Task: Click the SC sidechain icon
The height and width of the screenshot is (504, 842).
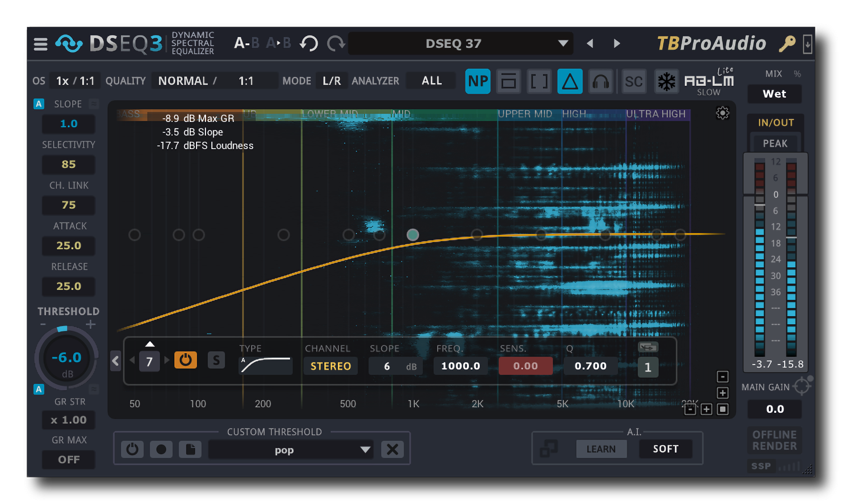Action: (634, 81)
